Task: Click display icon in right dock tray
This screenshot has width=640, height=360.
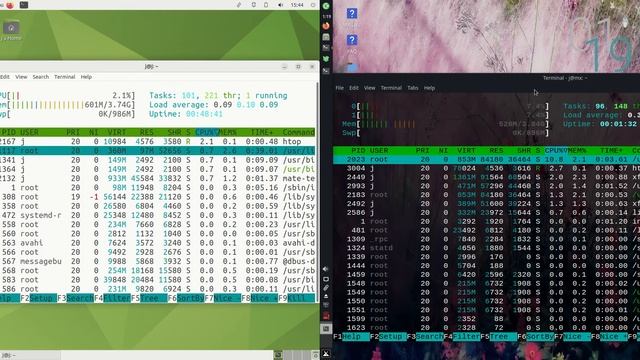Action: tap(326, 279)
